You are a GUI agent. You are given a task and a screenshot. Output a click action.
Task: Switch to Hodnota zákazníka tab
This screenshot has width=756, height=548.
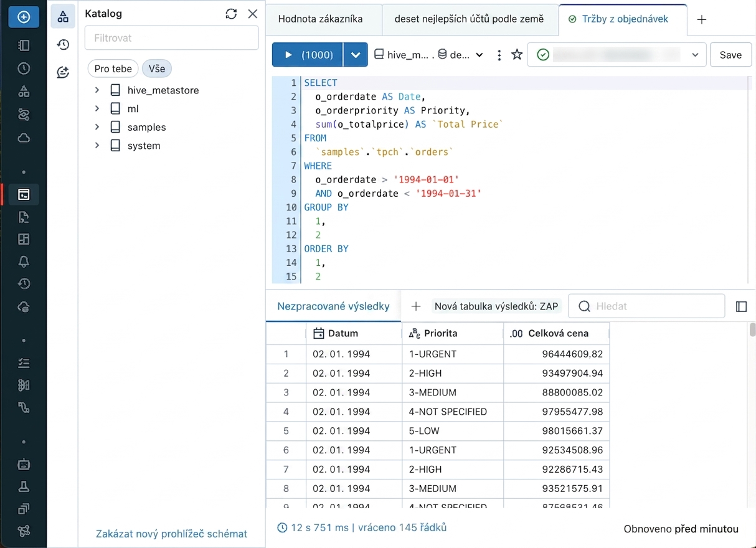coord(321,19)
